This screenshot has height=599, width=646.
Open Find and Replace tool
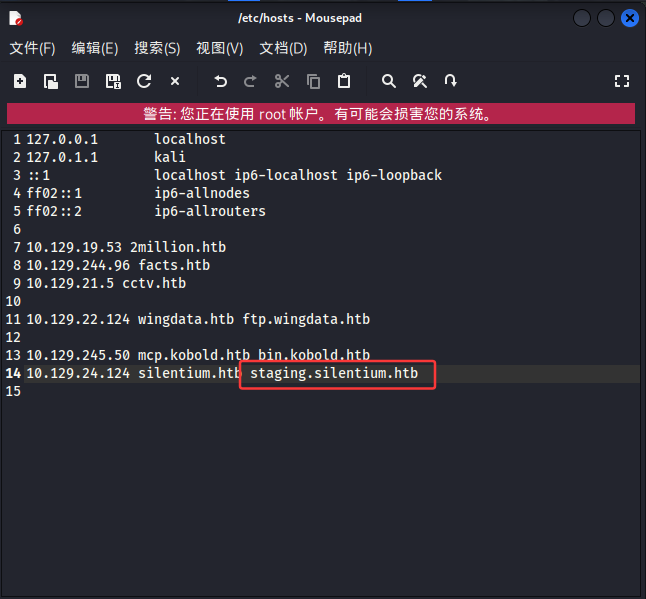pos(420,81)
